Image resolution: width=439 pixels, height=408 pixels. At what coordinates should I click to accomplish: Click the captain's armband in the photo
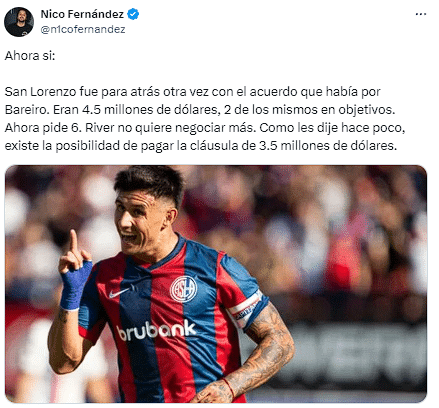246,309
